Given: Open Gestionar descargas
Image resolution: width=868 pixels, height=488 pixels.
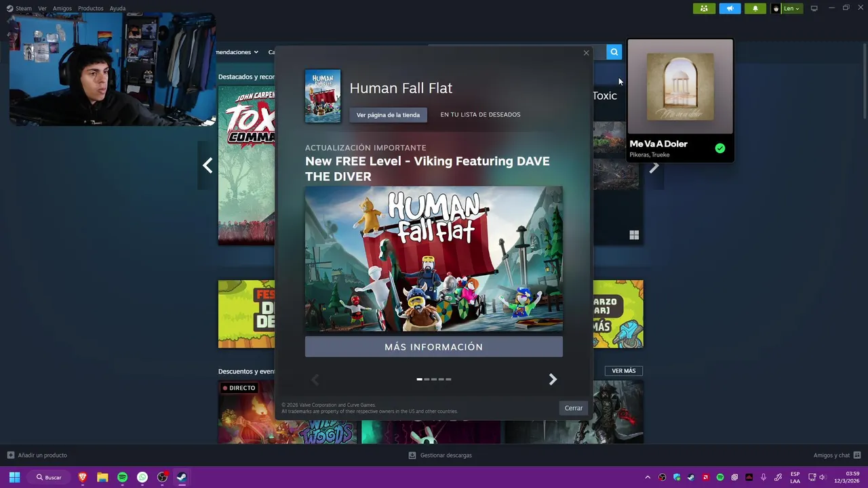Looking at the screenshot, I should click(x=439, y=455).
